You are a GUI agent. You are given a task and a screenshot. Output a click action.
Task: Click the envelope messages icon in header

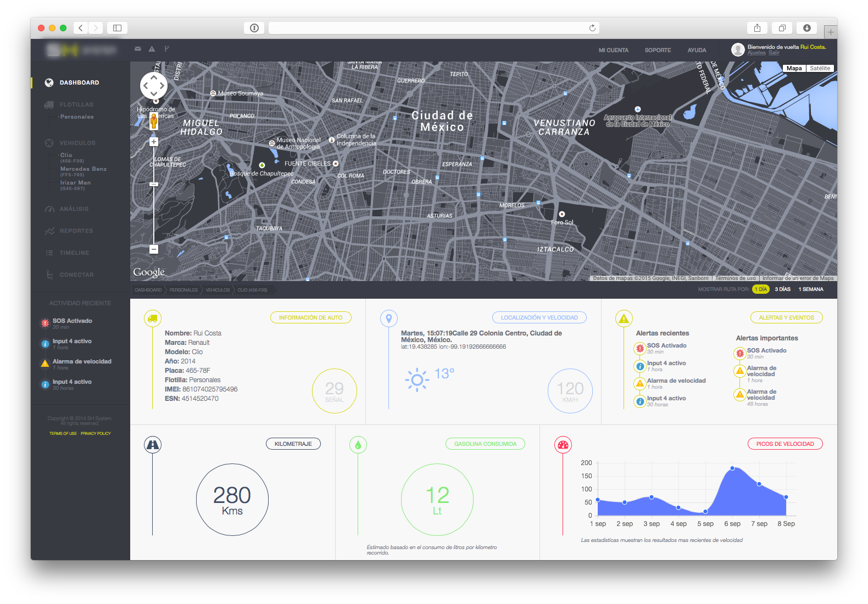coord(137,49)
